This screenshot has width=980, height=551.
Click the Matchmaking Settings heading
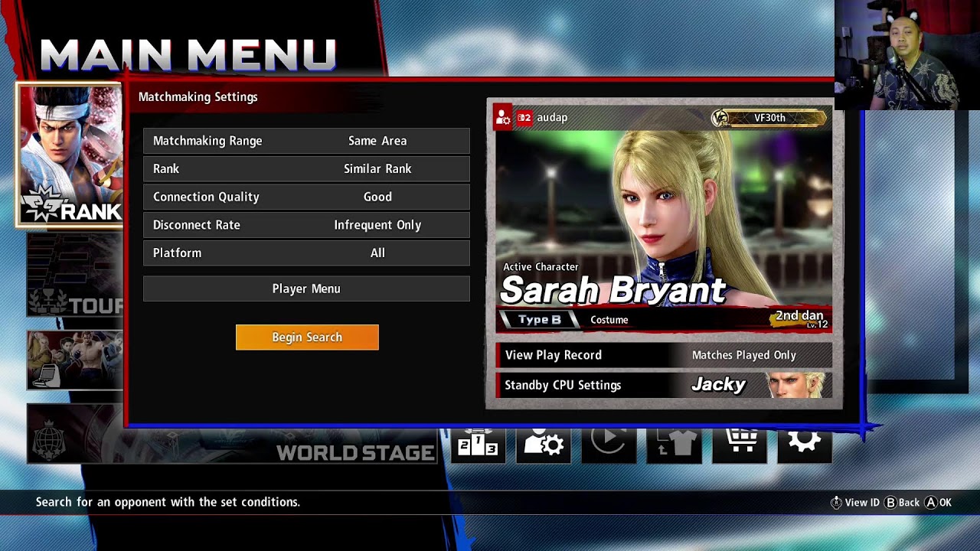(198, 97)
